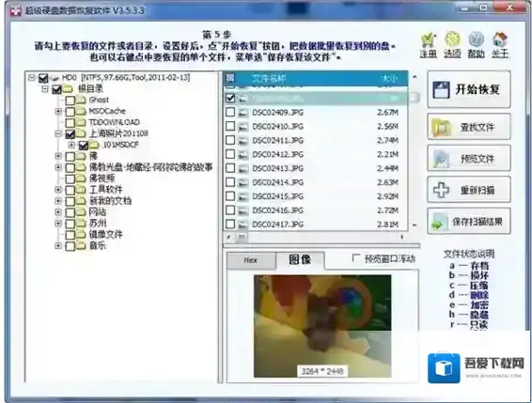
Task: Check the DSC02416.JPG file checkbox
Action: pyautogui.click(x=230, y=210)
